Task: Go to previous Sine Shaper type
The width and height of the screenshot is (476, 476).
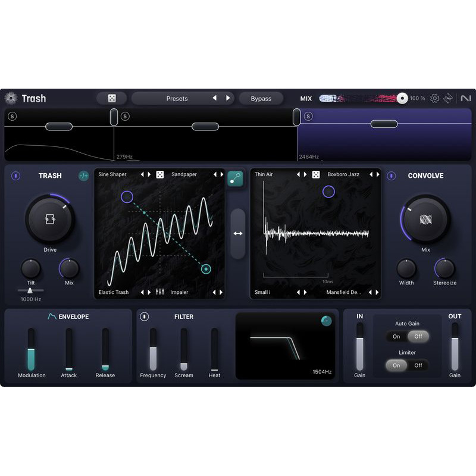Action: click(142, 174)
